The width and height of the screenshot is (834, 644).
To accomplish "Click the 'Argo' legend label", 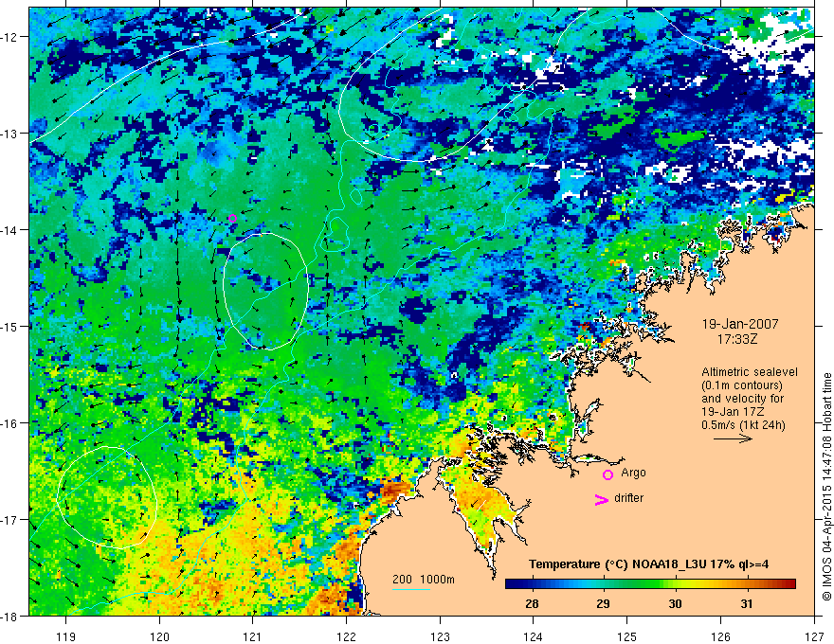I will (633, 473).
